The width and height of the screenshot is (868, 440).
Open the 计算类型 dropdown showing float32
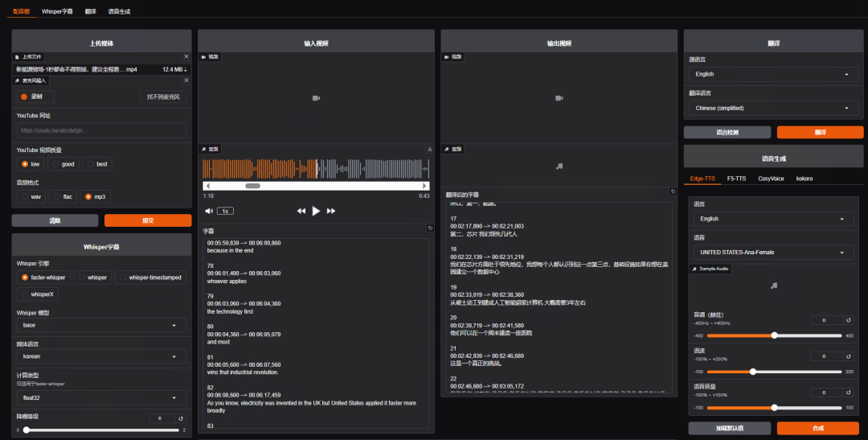coord(101,398)
